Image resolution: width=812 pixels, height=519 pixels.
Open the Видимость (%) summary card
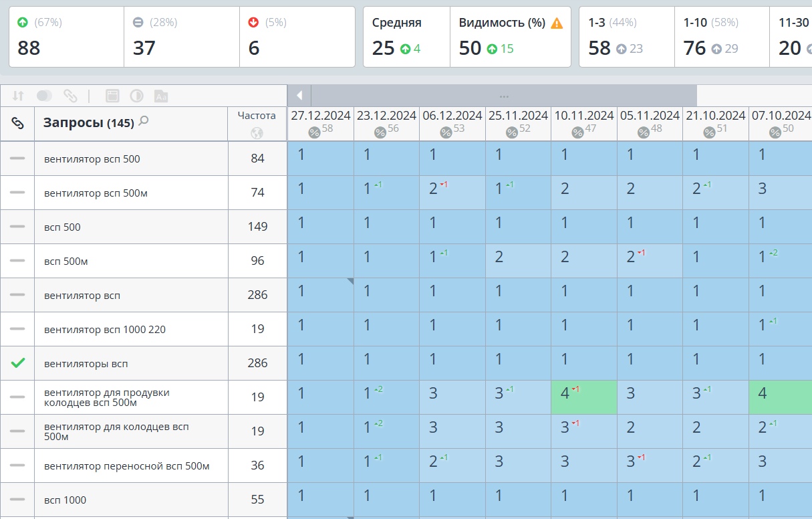click(511, 37)
